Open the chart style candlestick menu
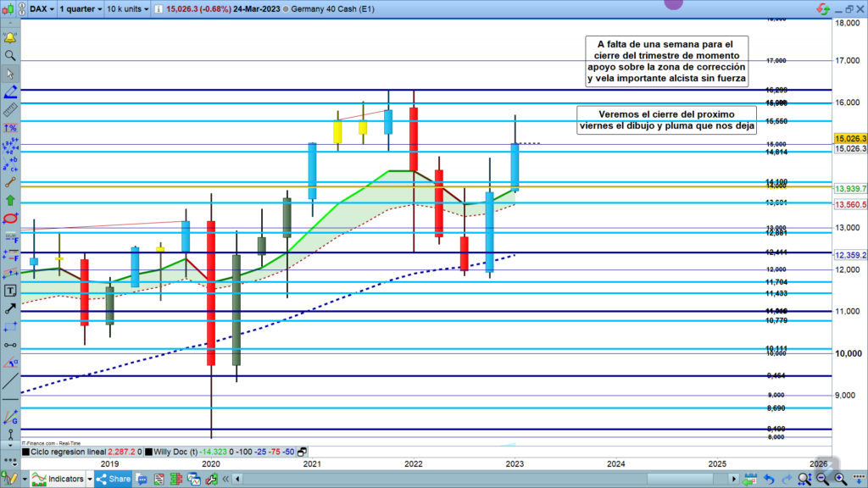 [x=10, y=8]
